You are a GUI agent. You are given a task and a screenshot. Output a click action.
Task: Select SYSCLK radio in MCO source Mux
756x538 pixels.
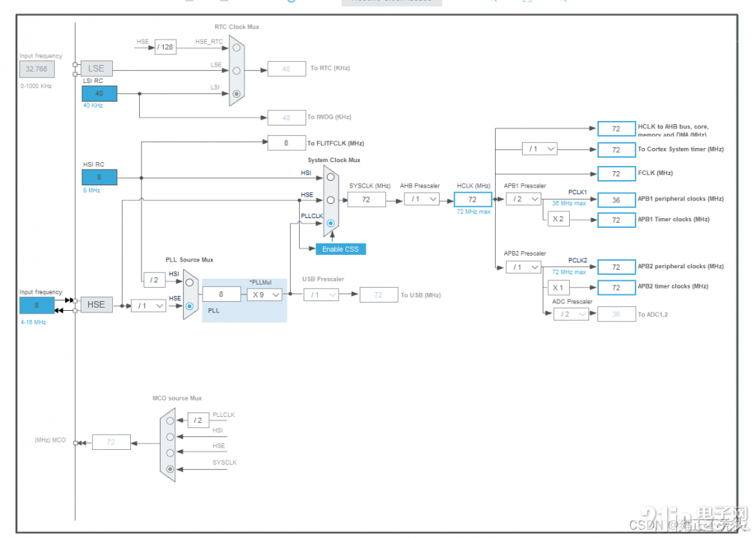[170, 469]
